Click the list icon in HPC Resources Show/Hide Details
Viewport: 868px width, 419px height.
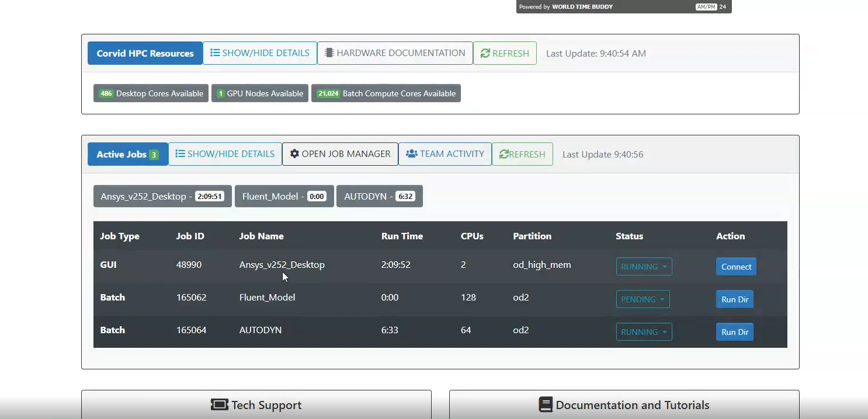tap(215, 53)
